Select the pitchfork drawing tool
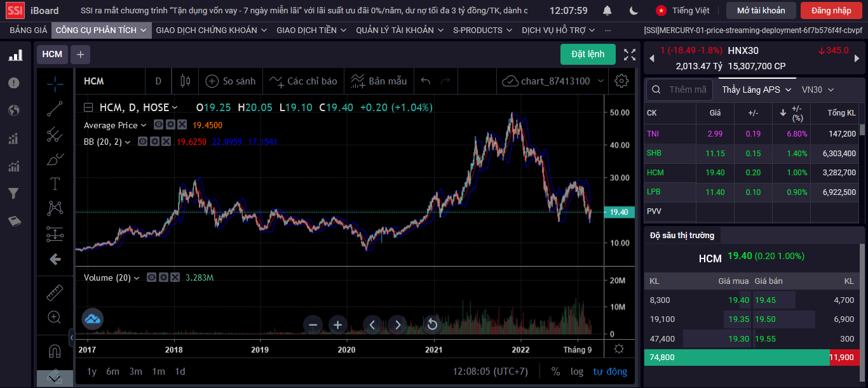Viewport: 868px width, 388px height. point(55,134)
